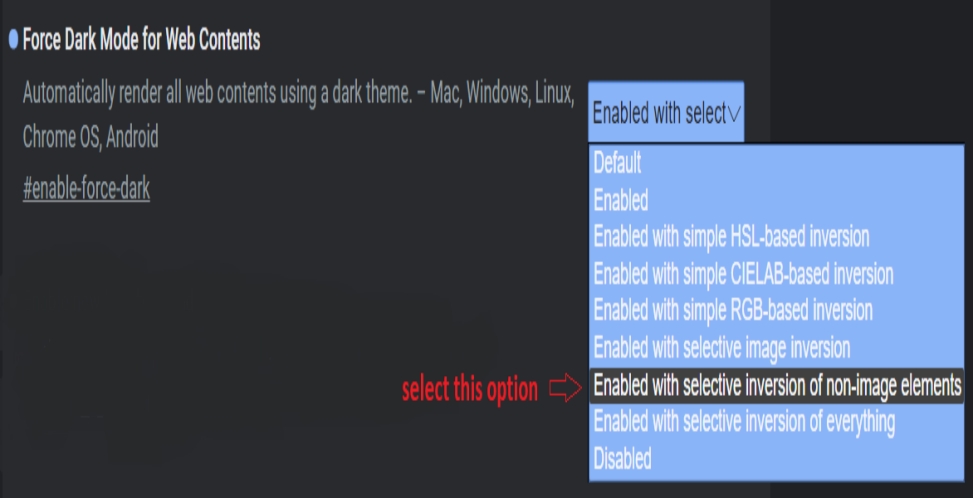Select the Default option
This screenshot has width=973, height=498.
[617, 163]
